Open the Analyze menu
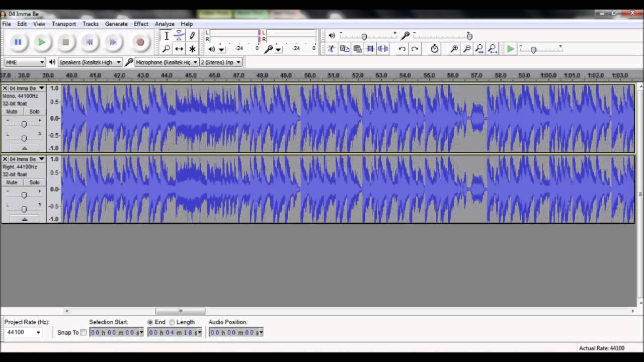 [x=165, y=24]
